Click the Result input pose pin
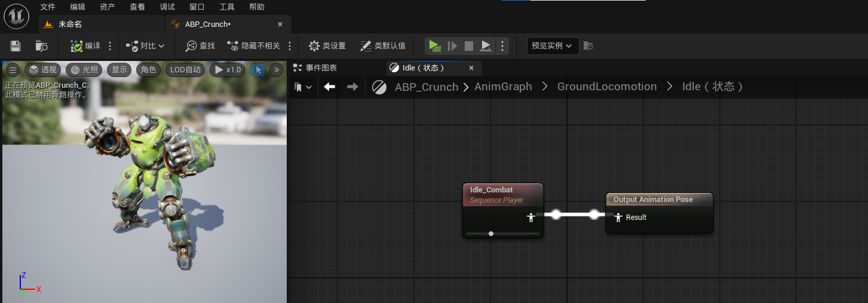Viewport: 868px width, 303px height. pyautogui.click(x=618, y=218)
